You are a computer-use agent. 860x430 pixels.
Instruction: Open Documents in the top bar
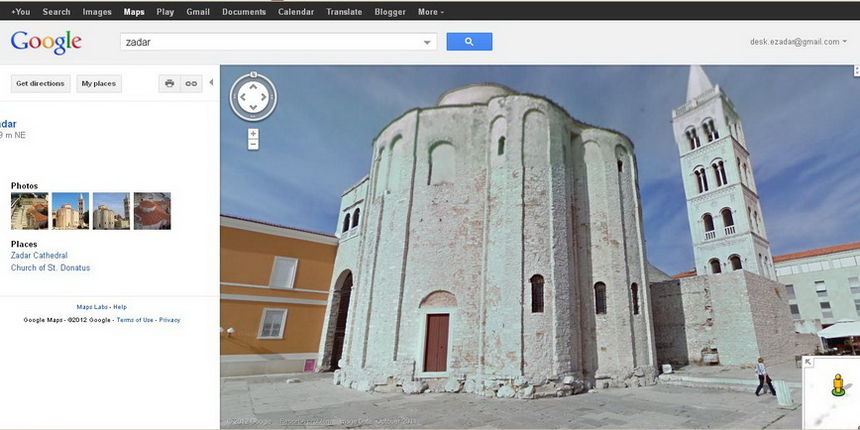coord(244,12)
